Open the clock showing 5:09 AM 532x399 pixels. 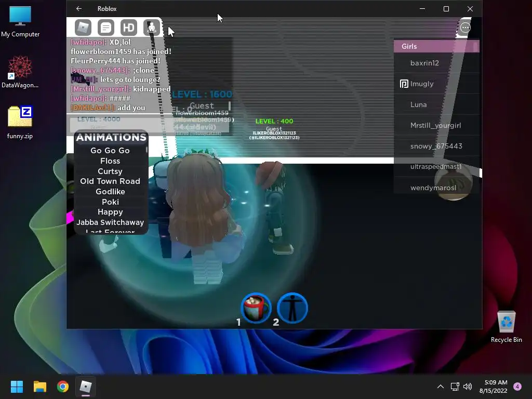[494, 387]
